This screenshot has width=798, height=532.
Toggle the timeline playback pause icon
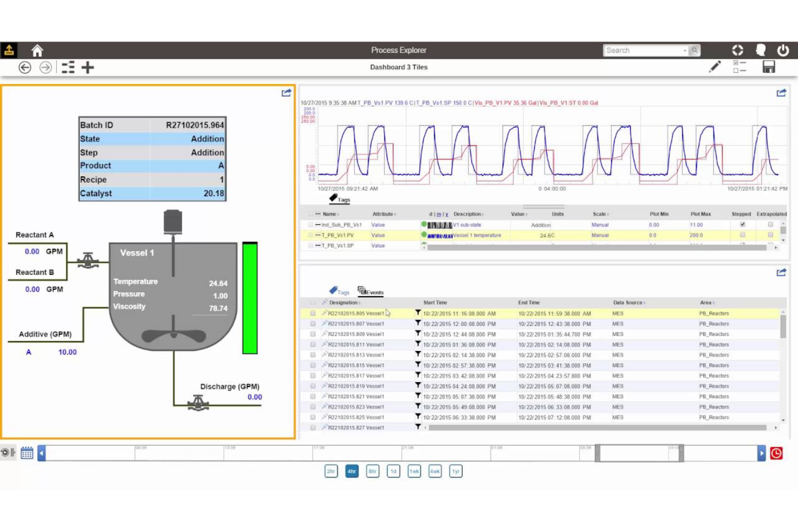[8, 453]
